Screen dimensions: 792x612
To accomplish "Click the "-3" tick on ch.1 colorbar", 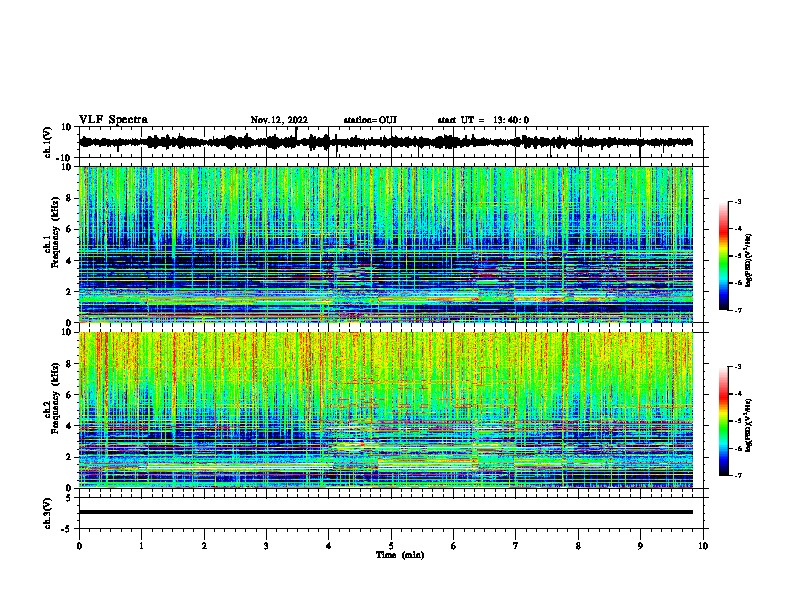I will pyautogui.click(x=738, y=201).
